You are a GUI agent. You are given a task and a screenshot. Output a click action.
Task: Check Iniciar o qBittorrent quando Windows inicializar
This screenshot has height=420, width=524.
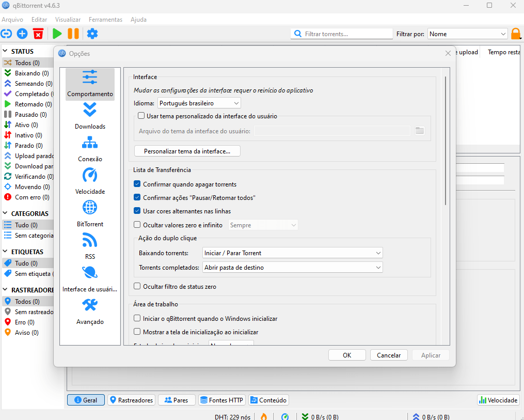pyautogui.click(x=137, y=318)
